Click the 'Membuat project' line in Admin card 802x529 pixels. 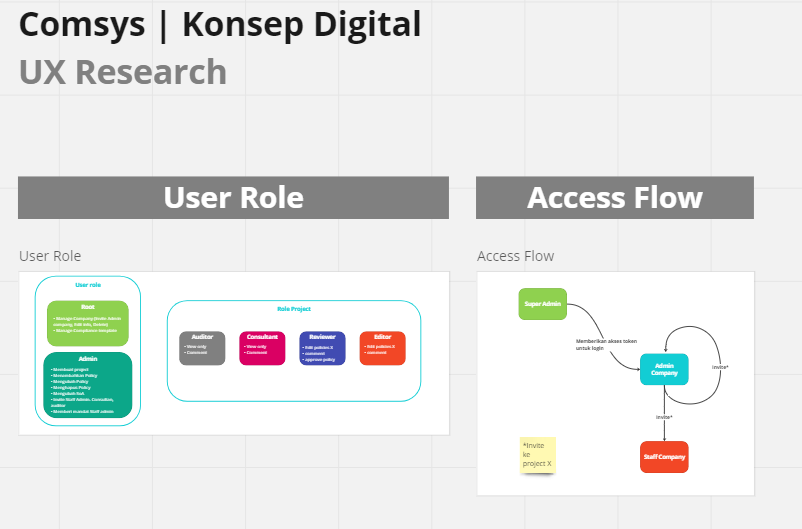[70, 369]
